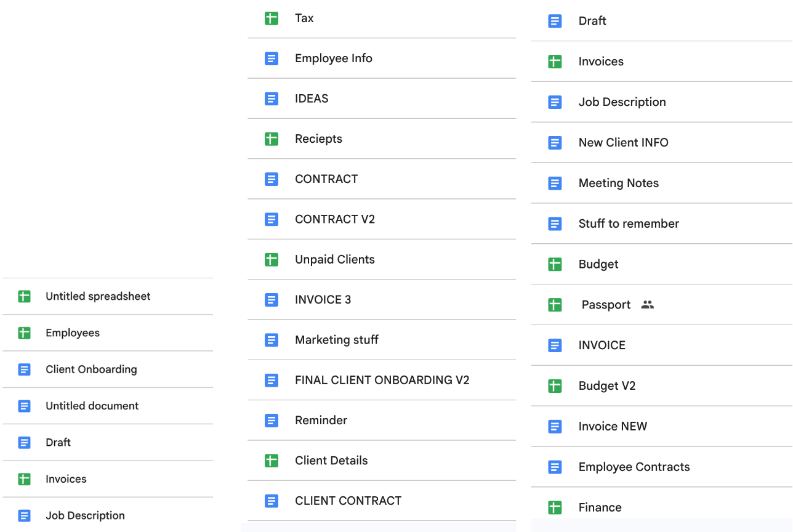Select the Sheets icon next to Finance
793x532 pixels.
(x=555, y=508)
